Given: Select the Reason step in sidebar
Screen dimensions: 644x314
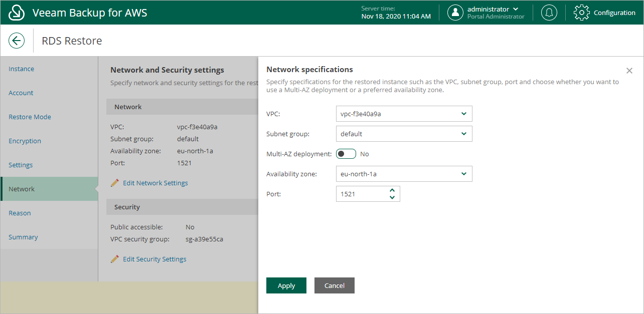Looking at the screenshot, I should (49, 213).
